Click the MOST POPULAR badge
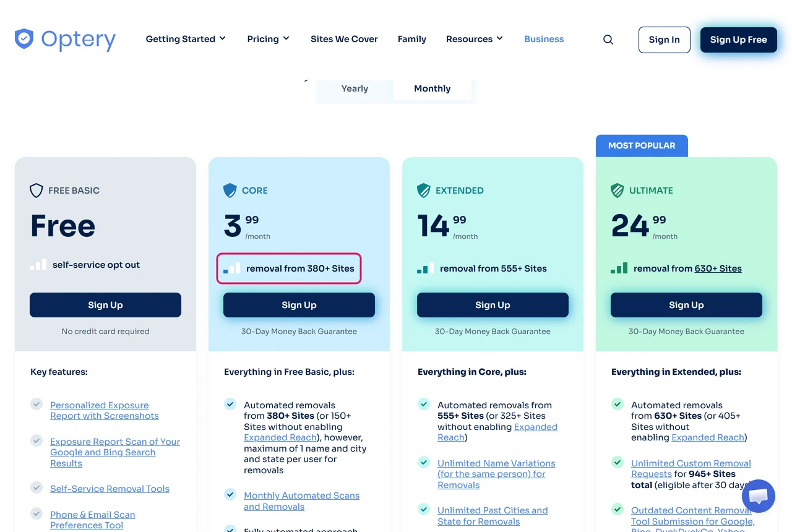Viewport: 792px width, 532px height. 642,146
